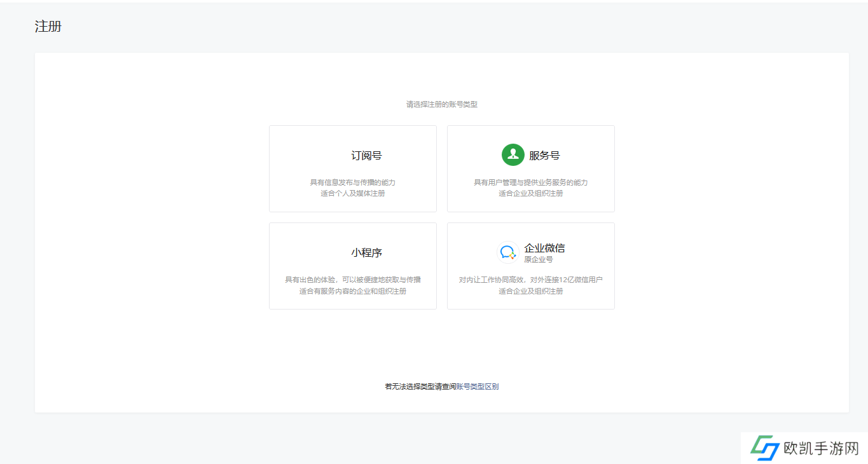Click 适合企业及组织注册 in the 企业微信 card
This screenshot has width=868, height=464.
tap(531, 291)
